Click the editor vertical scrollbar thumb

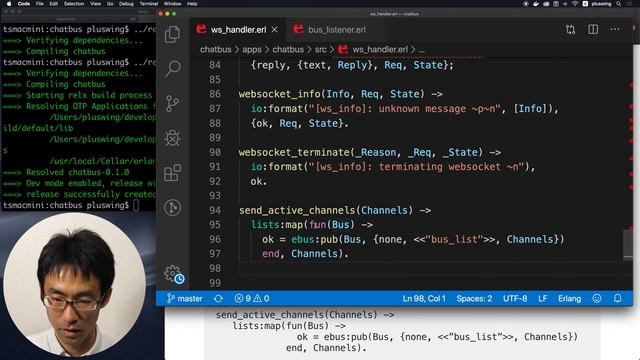coord(628,244)
